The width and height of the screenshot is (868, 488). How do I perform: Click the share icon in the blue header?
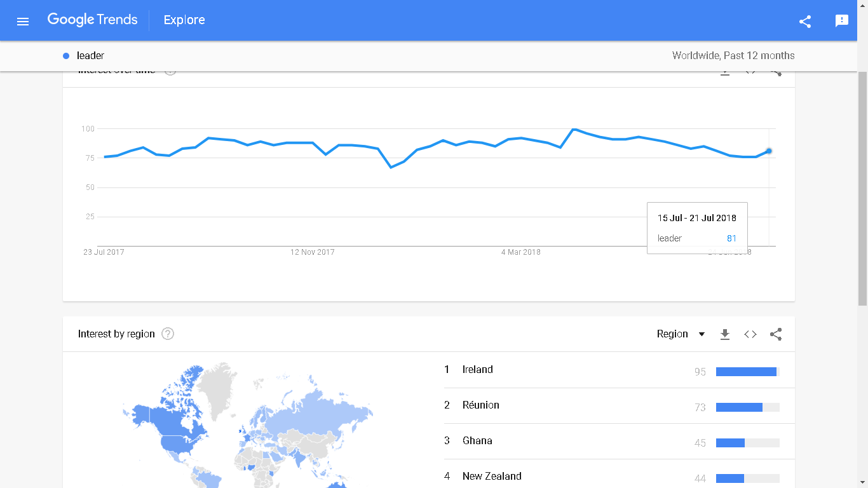coord(805,21)
